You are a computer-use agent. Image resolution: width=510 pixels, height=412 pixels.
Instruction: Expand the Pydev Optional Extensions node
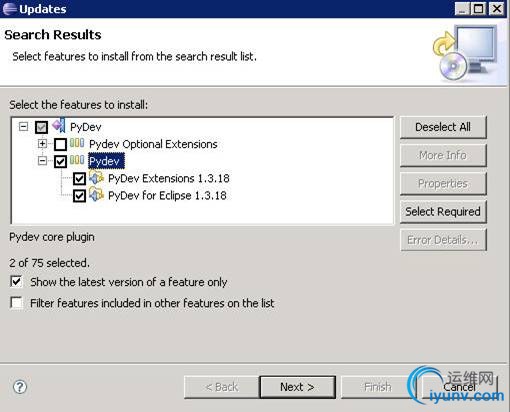coord(42,144)
